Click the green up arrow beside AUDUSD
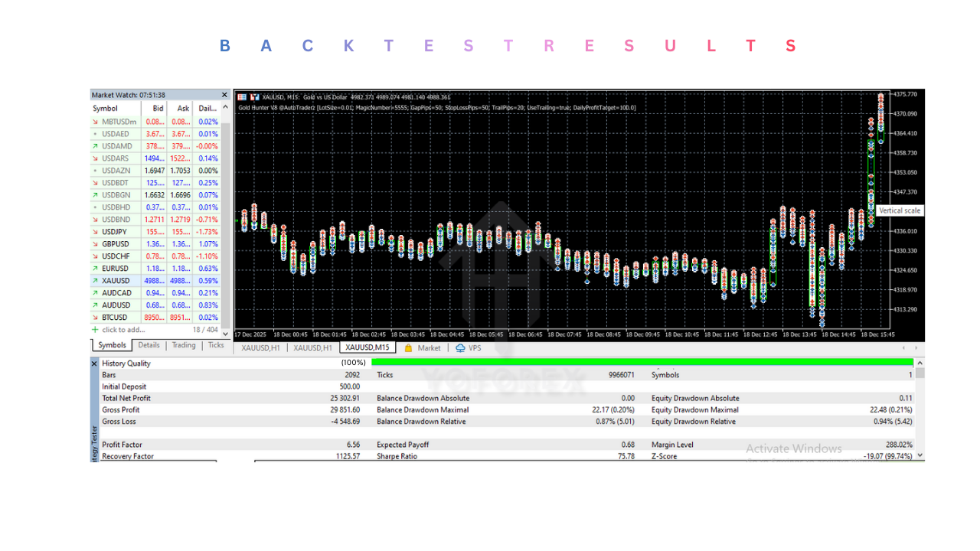 click(95, 305)
